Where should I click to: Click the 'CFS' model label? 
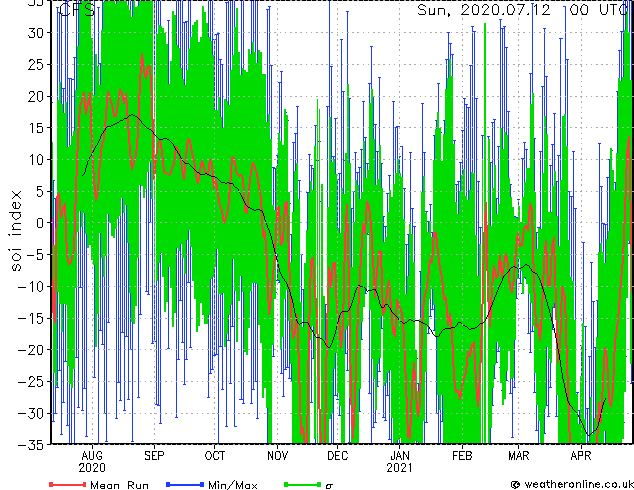[76, 10]
